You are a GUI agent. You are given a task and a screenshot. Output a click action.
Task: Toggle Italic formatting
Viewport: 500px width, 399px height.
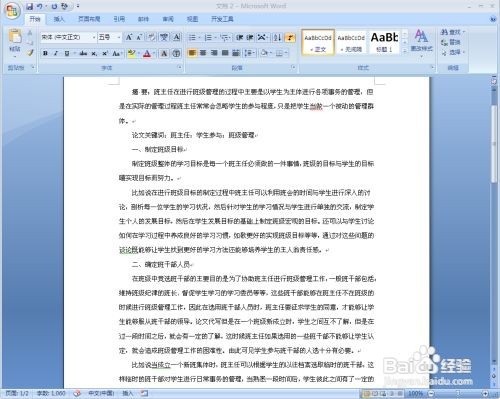pyautogui.click(x=56, y=53)
